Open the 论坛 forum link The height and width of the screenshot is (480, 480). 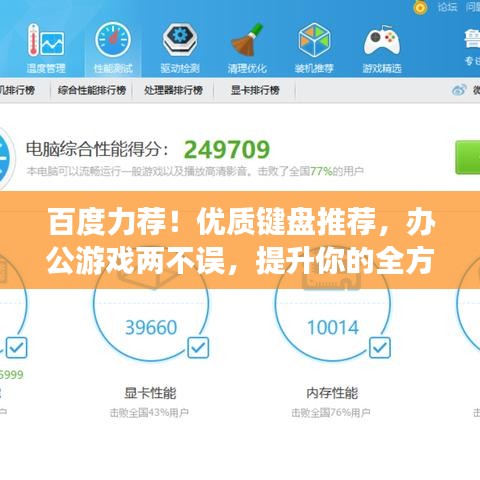click(447, 7)
